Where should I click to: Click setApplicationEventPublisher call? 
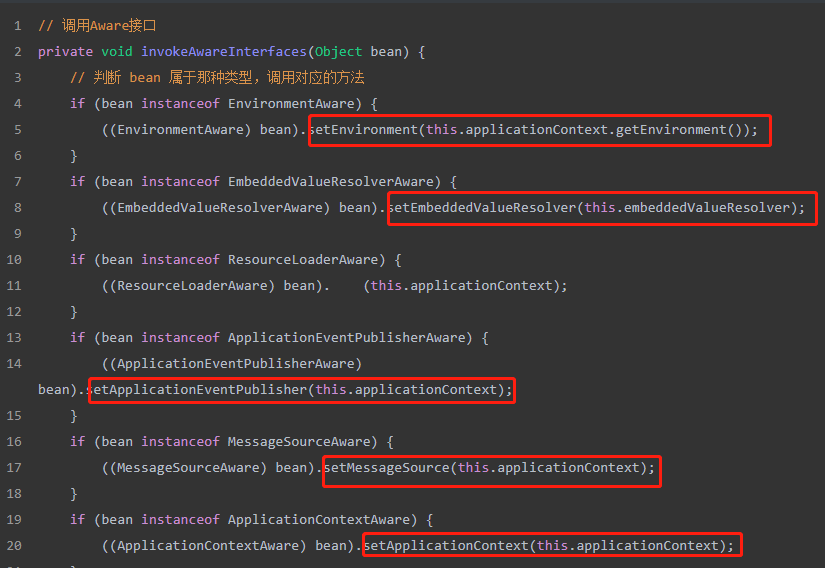300,390
